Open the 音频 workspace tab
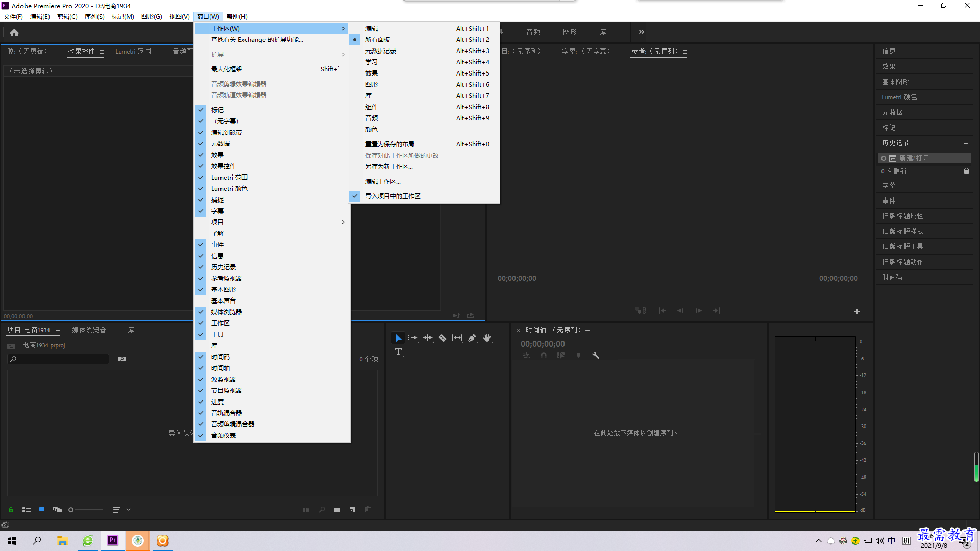 [x=533, y=32]
